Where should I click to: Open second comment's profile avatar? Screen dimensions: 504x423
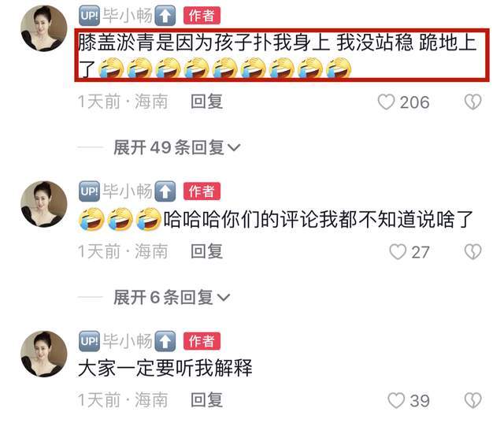click(44, 204)
